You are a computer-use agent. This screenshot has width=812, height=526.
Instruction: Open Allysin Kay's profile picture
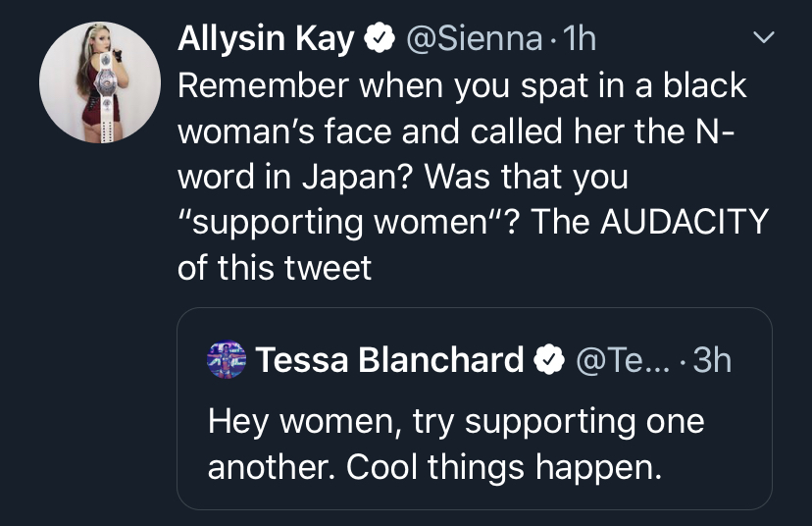coord(99,82)
